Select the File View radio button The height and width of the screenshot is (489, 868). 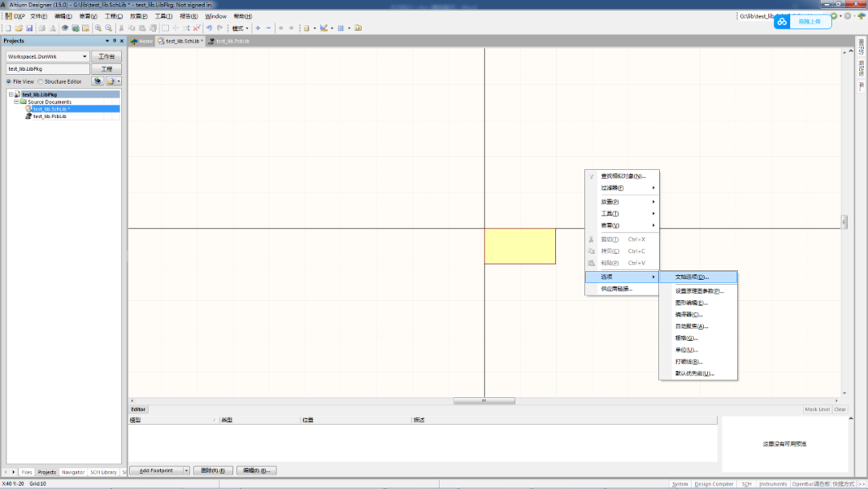[8, 81]
